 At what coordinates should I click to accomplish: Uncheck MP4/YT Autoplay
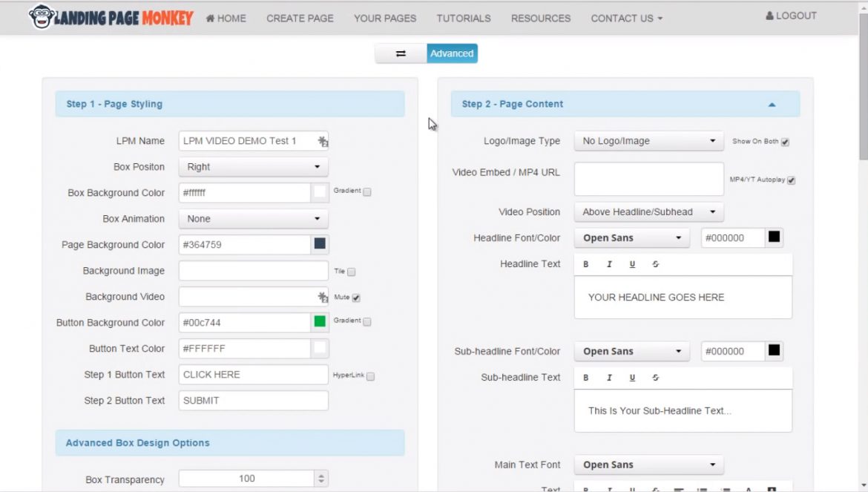pyautogui.click(x=791, y=180)
